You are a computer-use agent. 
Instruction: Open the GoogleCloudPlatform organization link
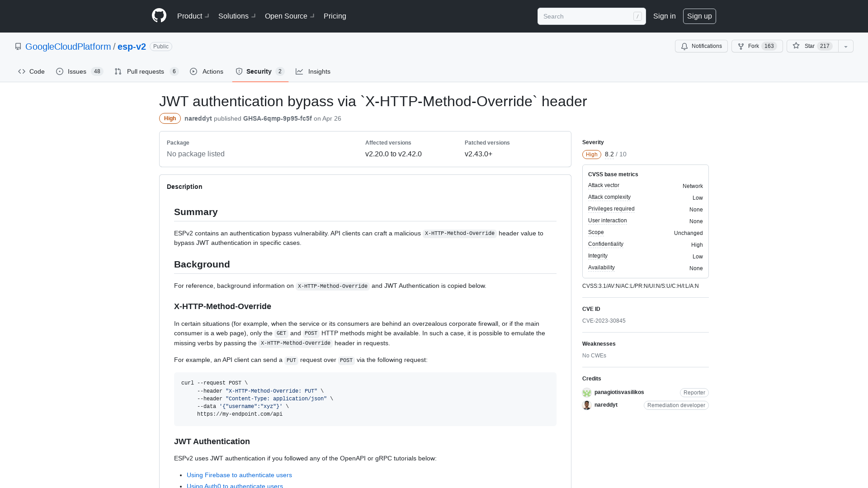tap(68, 47)
